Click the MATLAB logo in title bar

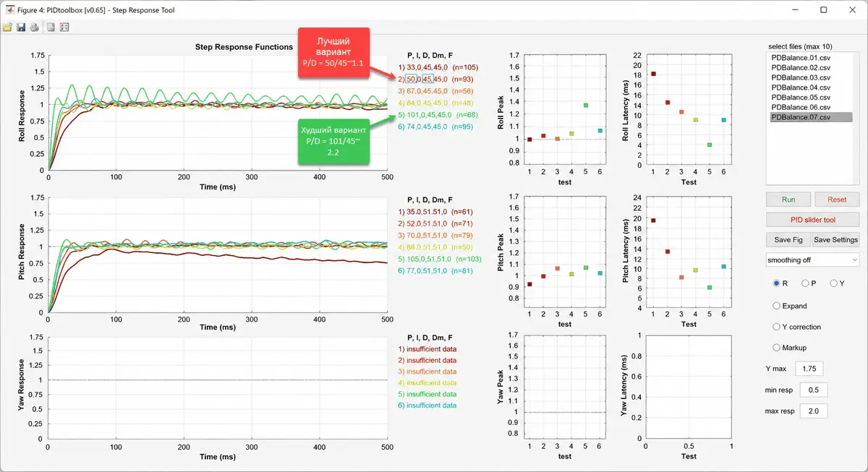10,10
